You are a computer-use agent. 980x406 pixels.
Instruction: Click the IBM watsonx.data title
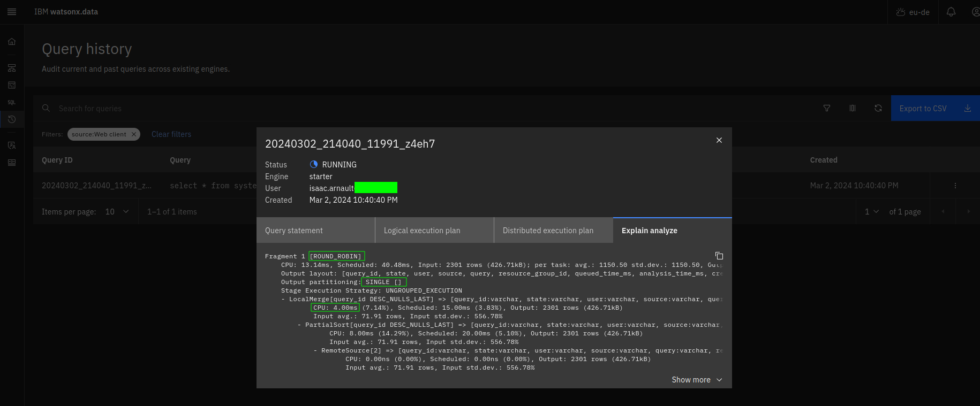tap(66, 12)
